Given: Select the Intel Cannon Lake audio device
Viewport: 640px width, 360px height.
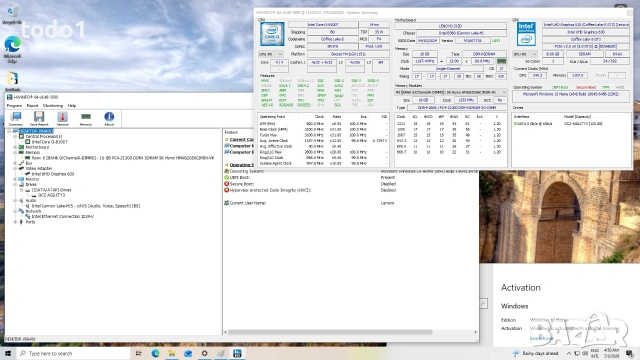Looking at the screenshot, I should (86, 206).
